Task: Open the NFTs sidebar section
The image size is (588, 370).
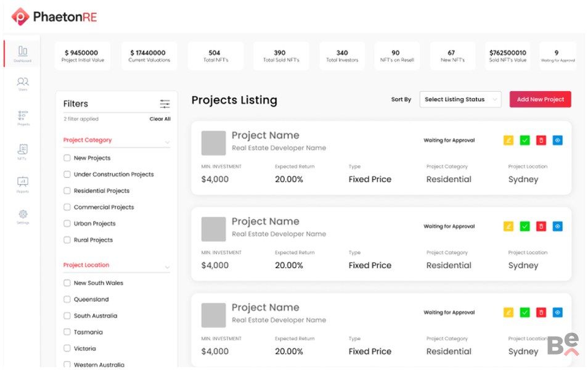Action: point(23,150)
